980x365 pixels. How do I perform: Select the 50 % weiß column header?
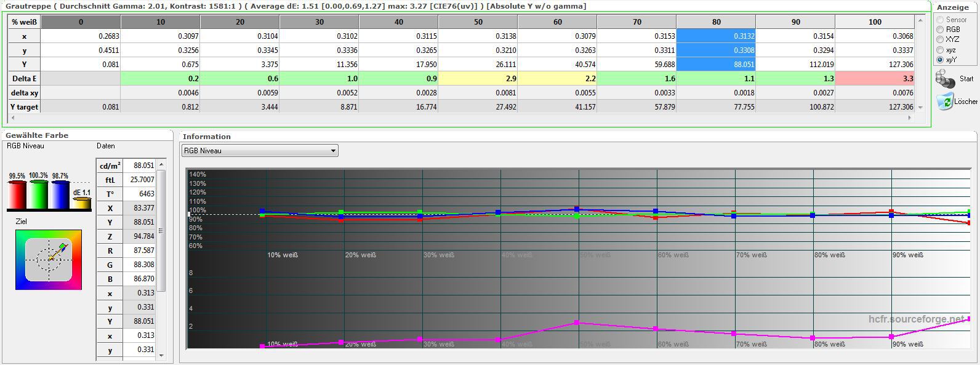tap(478, 22)
